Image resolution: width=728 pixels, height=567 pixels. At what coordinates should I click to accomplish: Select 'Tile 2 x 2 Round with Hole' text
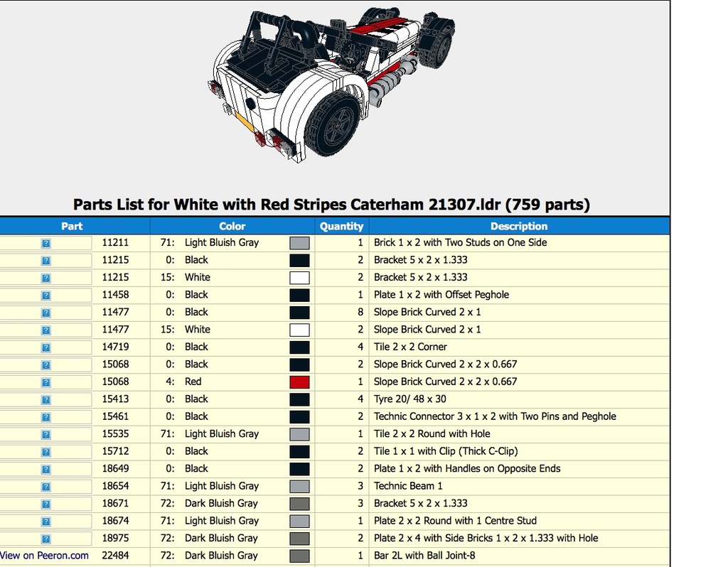coord(432,434)
